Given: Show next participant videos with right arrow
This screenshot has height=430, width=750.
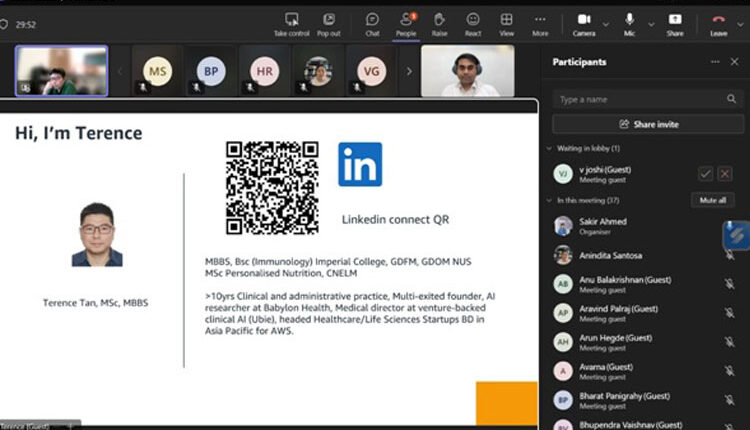Looking at the screenshot, I should click(408, 71).
